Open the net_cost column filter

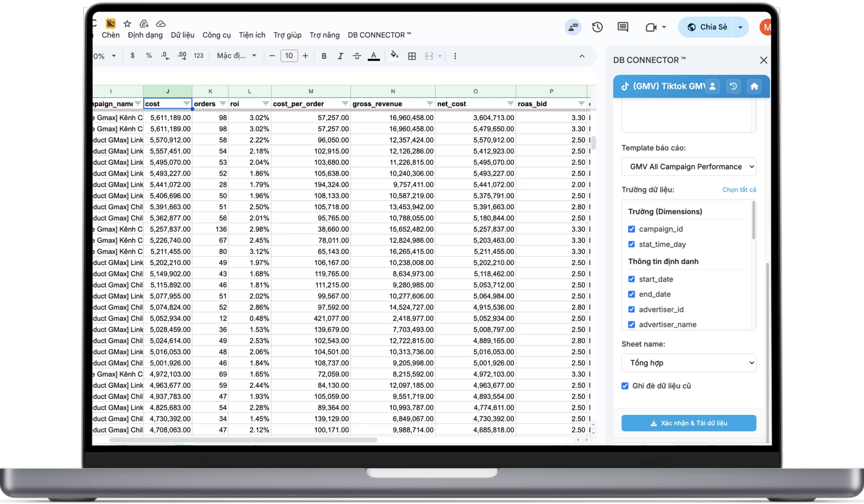pyautogui.click(x=510, y=104)
